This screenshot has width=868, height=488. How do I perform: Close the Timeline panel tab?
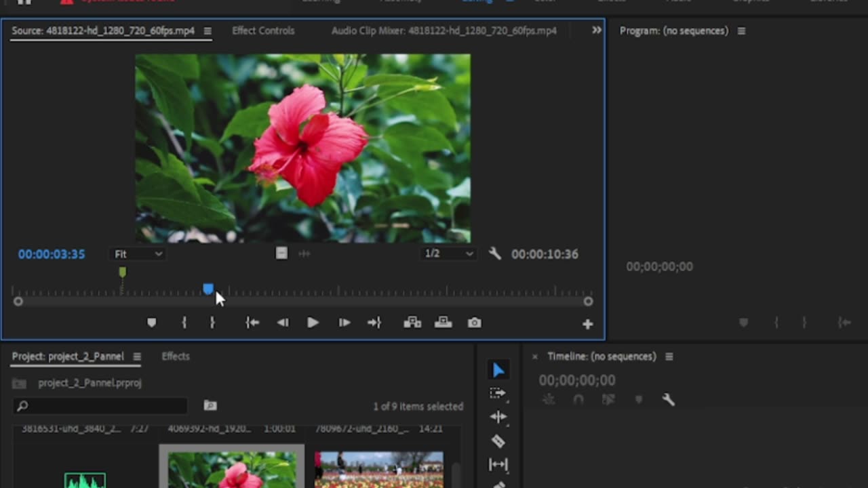coord(534,357)
